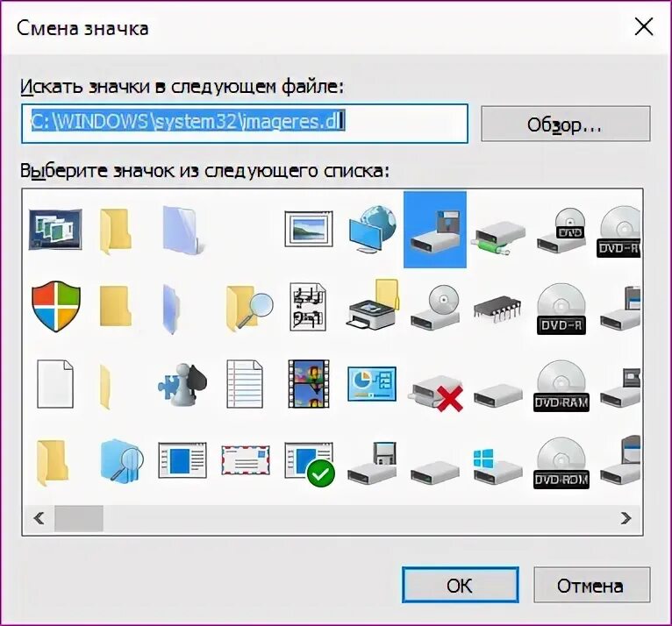The image size is (672, 626).
Task: Select the memory chip icon
Action: tap(497, 309)
